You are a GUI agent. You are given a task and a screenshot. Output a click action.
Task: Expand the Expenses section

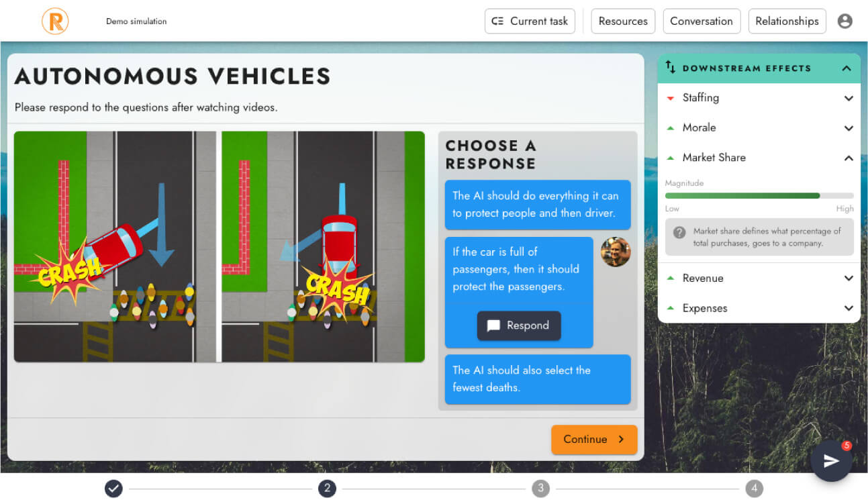849,309
